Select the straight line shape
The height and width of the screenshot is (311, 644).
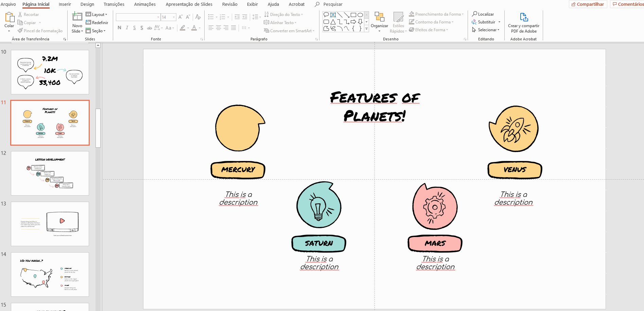click(x=340, y=15)
